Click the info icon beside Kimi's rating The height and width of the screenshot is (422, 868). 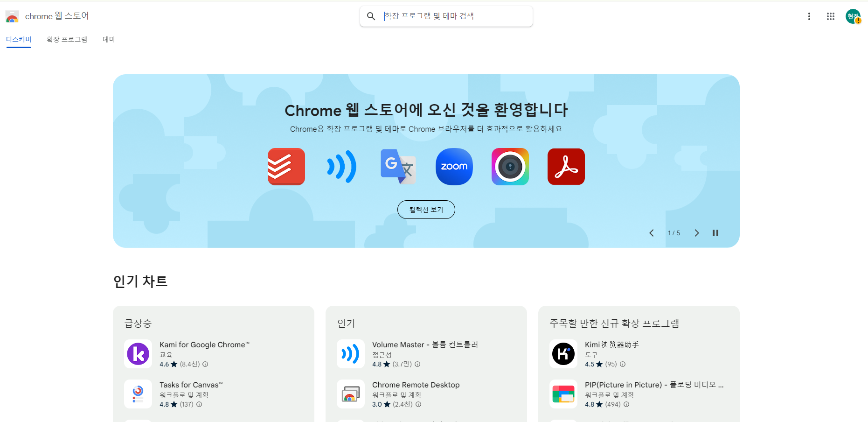[x=623, y=364]
